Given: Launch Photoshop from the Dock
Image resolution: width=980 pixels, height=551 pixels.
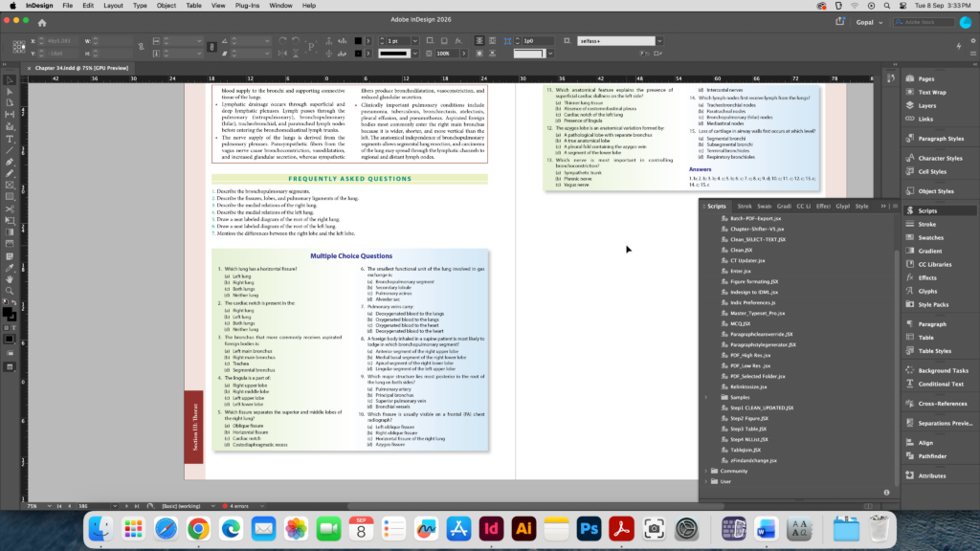Looking at the screenshot, I should point(589,529).
